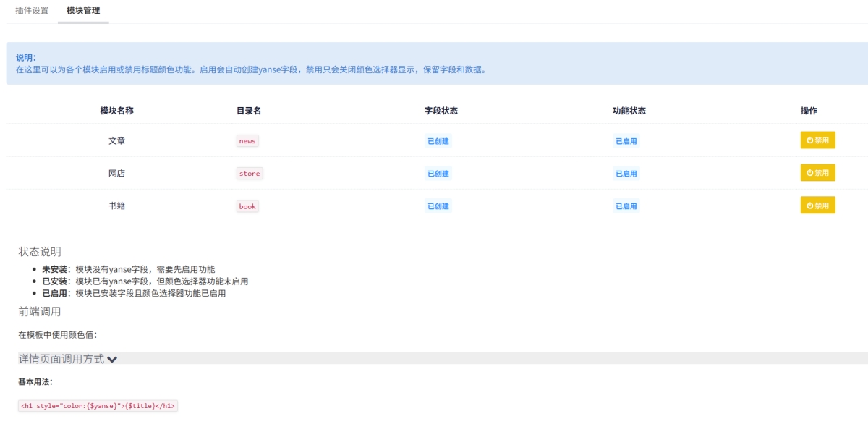The width and height of the screenshot is (868, 432).
Task: Click the 字段状态 column header
Action: [x=441, y=111]
